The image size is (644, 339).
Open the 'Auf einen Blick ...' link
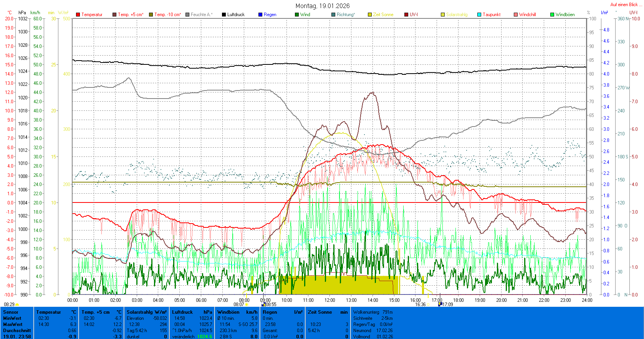point(626,5)
